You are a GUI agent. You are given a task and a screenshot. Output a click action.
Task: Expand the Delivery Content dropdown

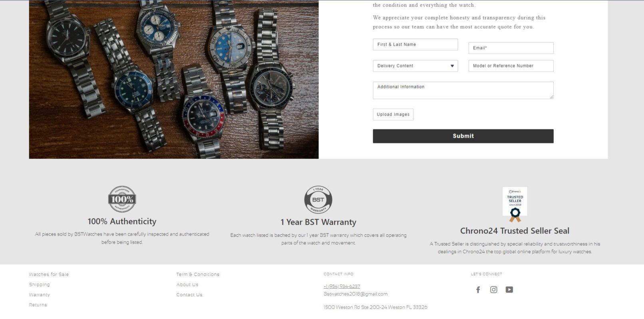(x=415, y=66)
